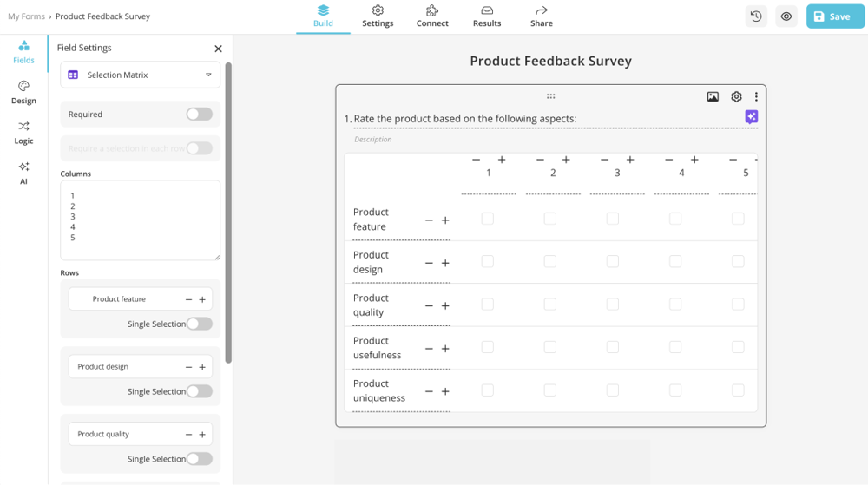Open the Design panel in sidebar
868x485 pixels.
tap(23, 92)
